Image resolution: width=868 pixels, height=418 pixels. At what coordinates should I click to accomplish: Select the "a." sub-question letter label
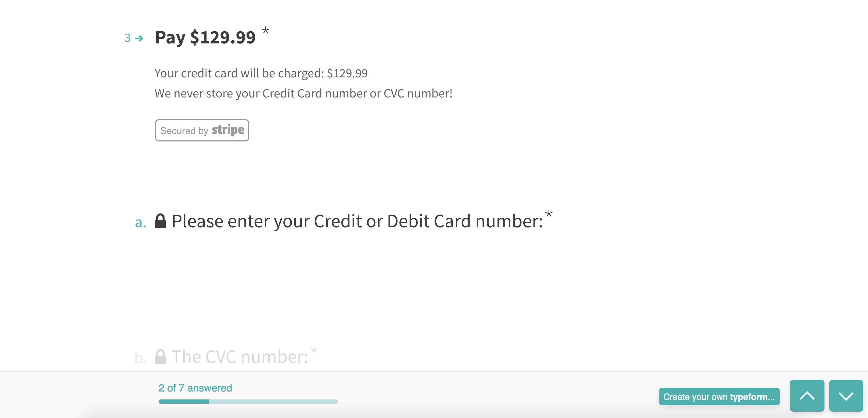click(x=141, y=222)
